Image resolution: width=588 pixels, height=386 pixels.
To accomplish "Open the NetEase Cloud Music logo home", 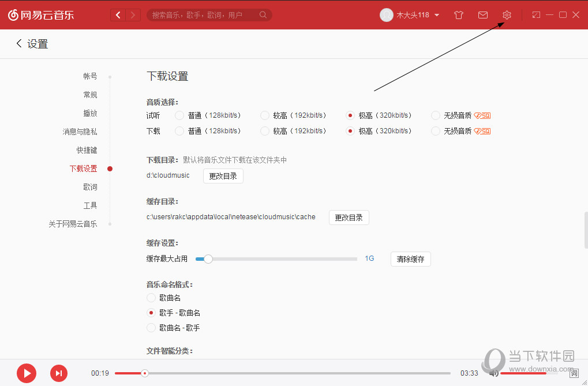I will 40,14.
